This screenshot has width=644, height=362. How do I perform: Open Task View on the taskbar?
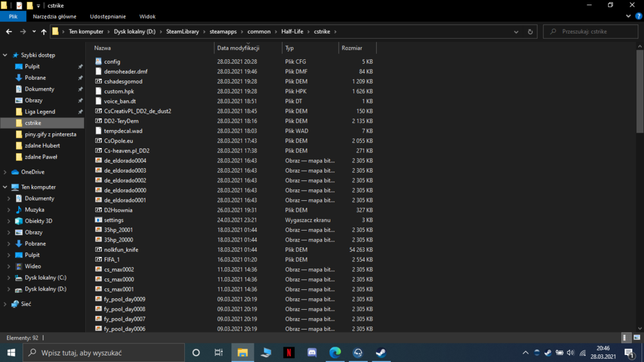(x=218, y=352)
